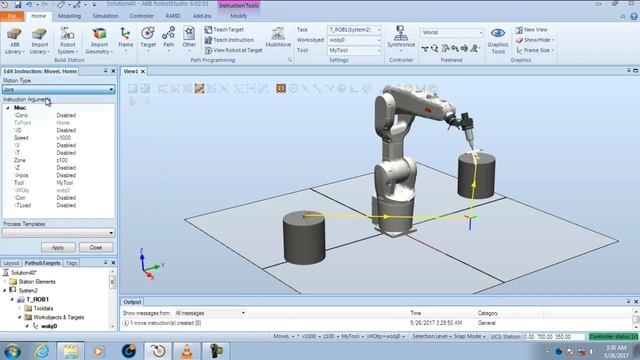This screenshot has height=360, width=640.
Task: Select the Output tab
Action: pyautogui.click(x=132, y=302)
